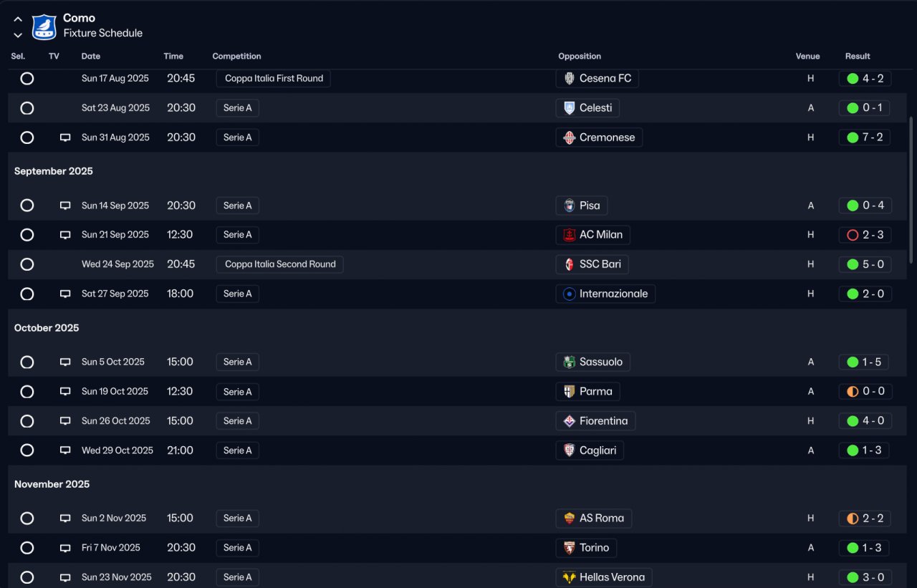Click the AS Roma club crest
The width and height of the screenshot is (917, 588).
click(570, 519)
